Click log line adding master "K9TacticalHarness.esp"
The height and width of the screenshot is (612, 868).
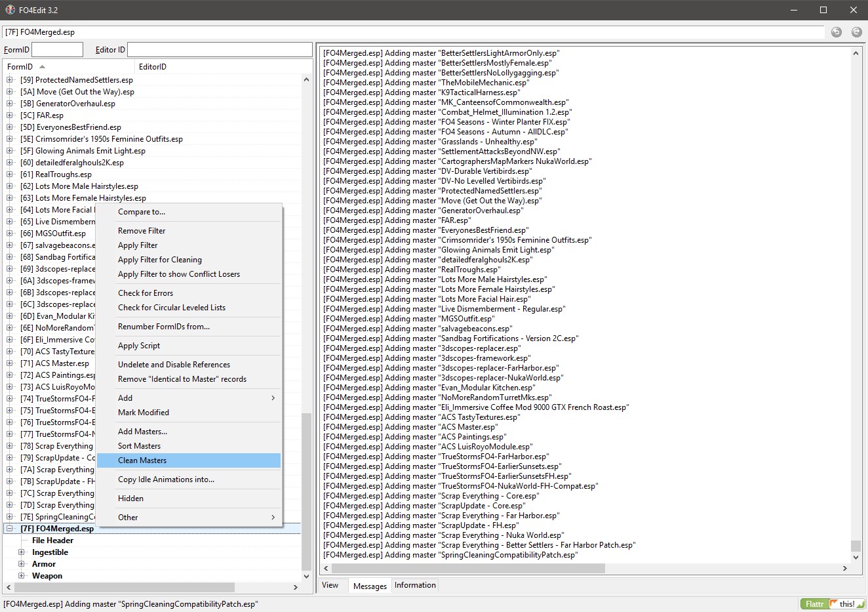point(421,92)
